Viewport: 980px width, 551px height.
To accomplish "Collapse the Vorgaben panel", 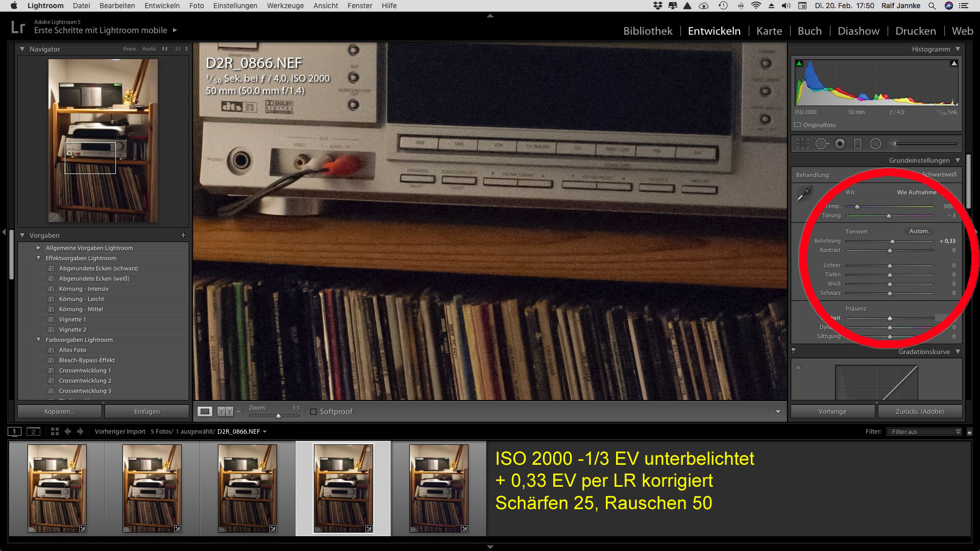I will tap(22, 235).
